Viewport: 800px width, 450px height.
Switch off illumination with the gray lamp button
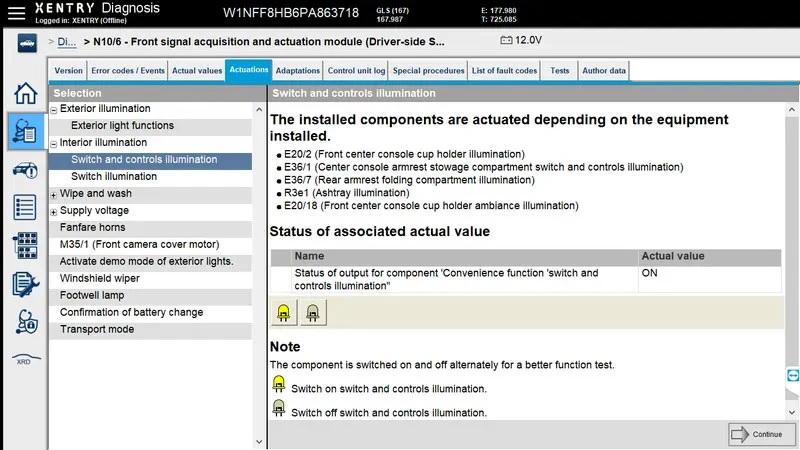point(313,312)
